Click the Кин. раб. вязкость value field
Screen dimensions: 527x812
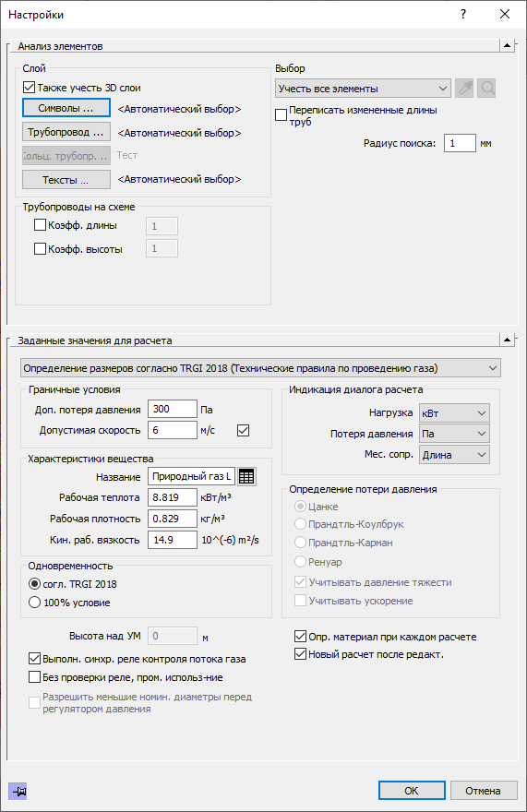[172, 540]
